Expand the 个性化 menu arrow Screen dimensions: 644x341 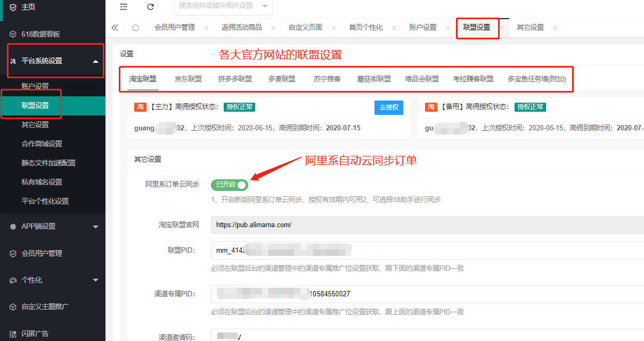point(96,280)
